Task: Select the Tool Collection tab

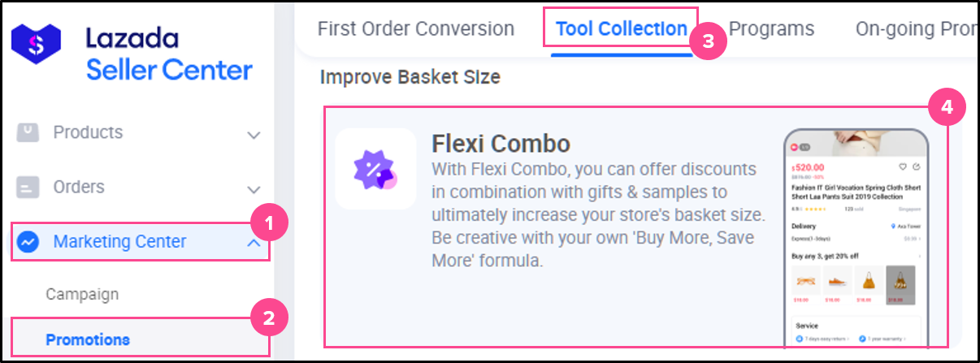Action: tap(621, 29)
